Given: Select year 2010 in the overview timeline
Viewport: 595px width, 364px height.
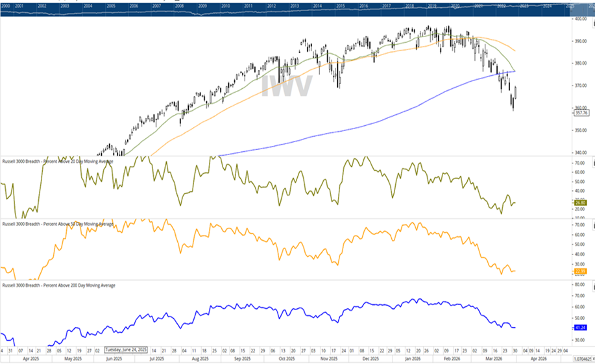Looking at the screenshot, I should (x=225, y=6).
